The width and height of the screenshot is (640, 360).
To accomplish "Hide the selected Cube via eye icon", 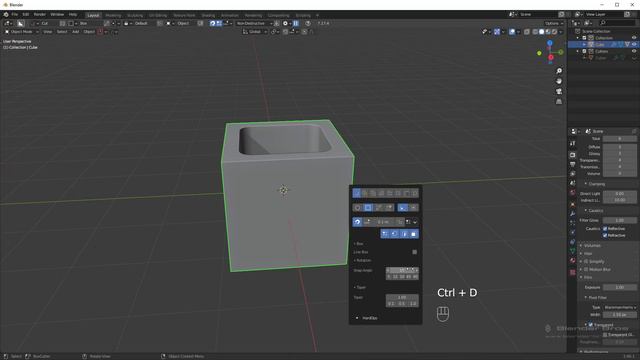I will (x=634, y=44).
